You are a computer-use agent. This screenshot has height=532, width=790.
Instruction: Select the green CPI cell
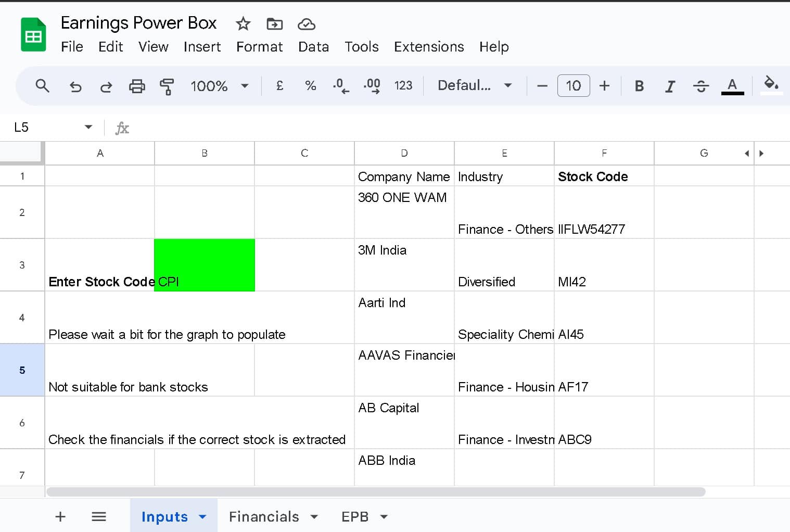coord(204,265)
